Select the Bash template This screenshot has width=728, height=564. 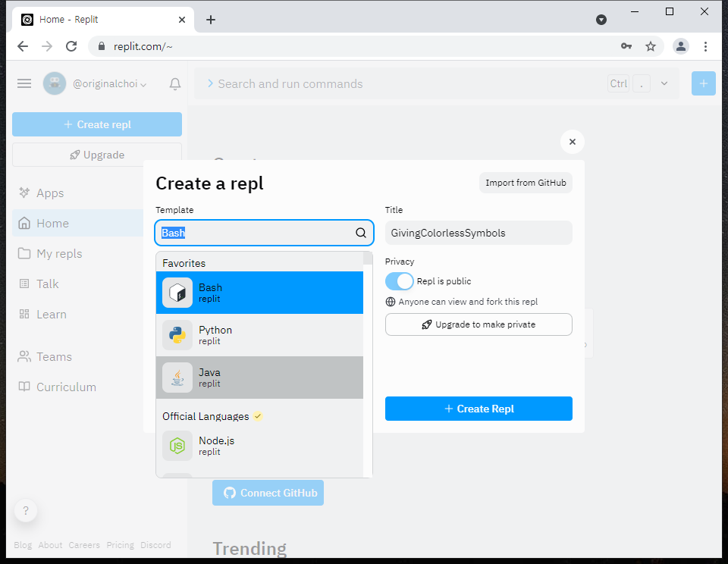[259, 293]
